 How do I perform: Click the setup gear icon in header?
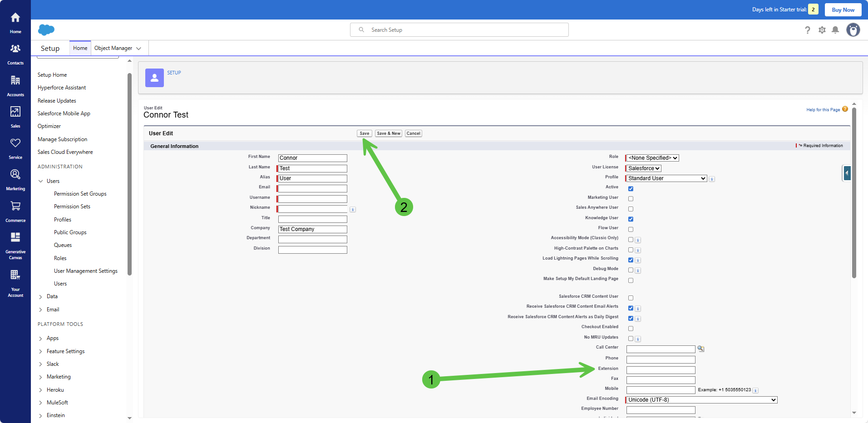click(822, 30)
